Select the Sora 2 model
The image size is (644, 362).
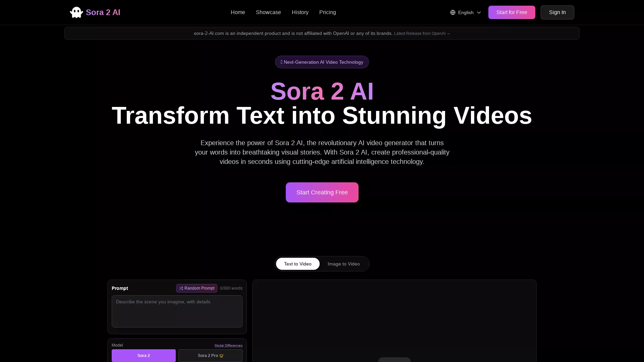click(144, 356)
